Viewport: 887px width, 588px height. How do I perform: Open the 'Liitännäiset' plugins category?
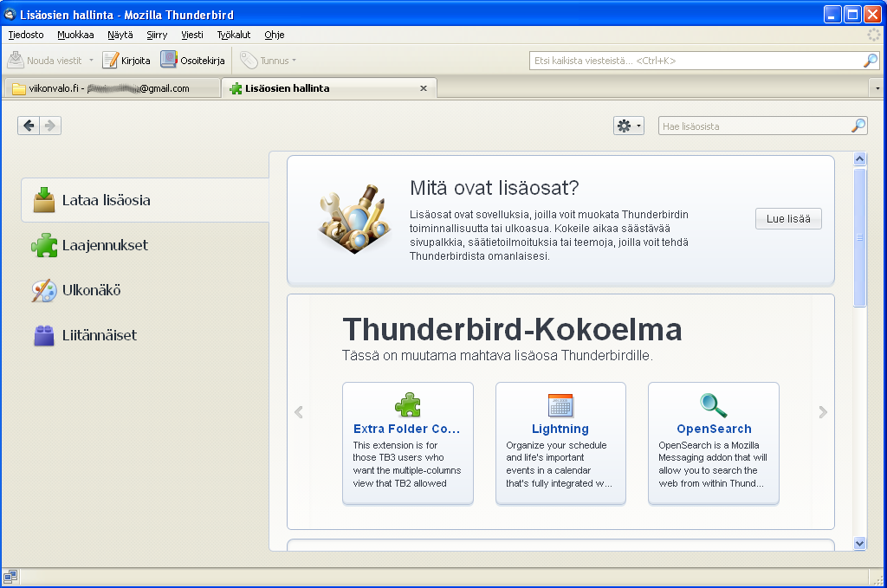[x=145, y=335]
